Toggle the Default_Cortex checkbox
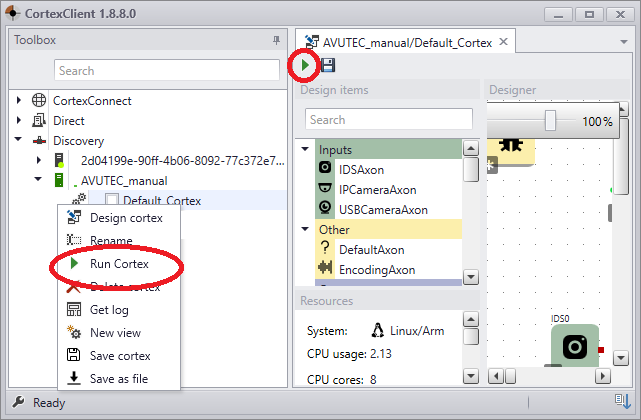This screenshot has height=420, width=641. (112, 200)
